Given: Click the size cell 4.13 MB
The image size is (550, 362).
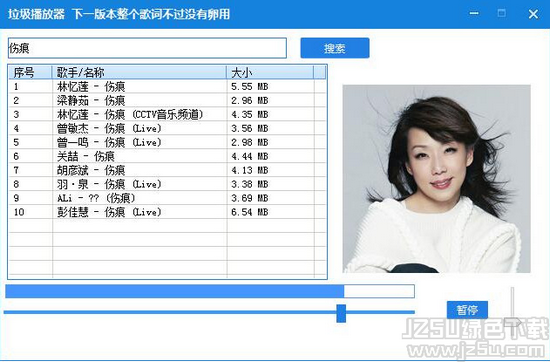Looking at the screenshot, I should pyautogui.click(x=249, y=170).
